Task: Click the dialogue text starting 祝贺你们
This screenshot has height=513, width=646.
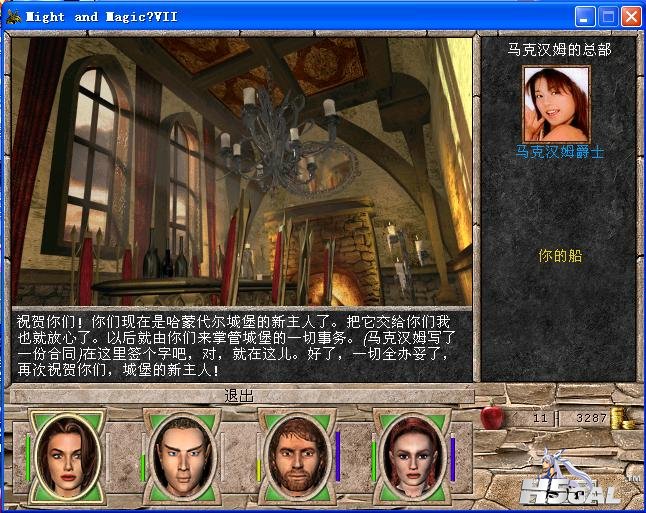Action: 236,345
